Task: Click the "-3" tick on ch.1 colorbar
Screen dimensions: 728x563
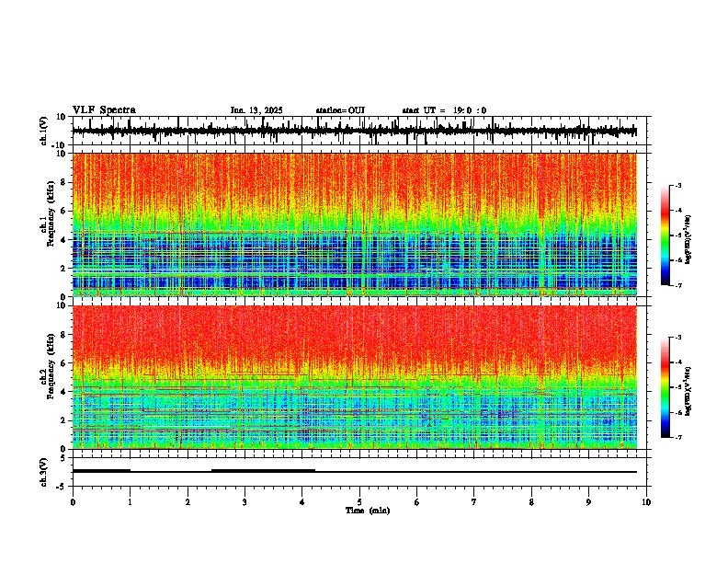Action: point(677,185)
